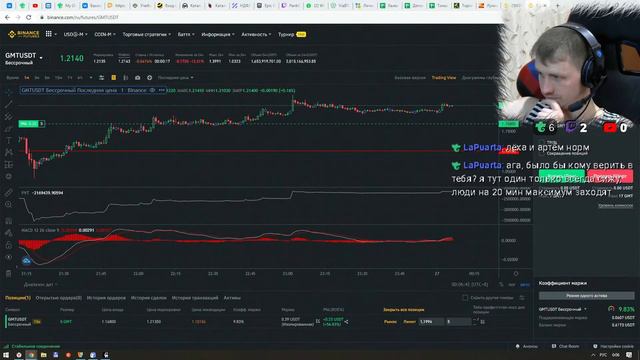The width and height of the screenshot is (640, 360).
Task: Share the position PNL
Action: pos(347,322)
